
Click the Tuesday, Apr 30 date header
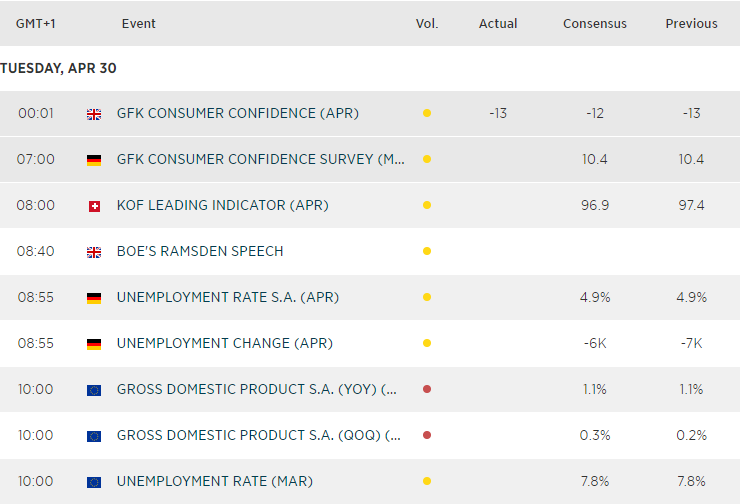[59, 68]
